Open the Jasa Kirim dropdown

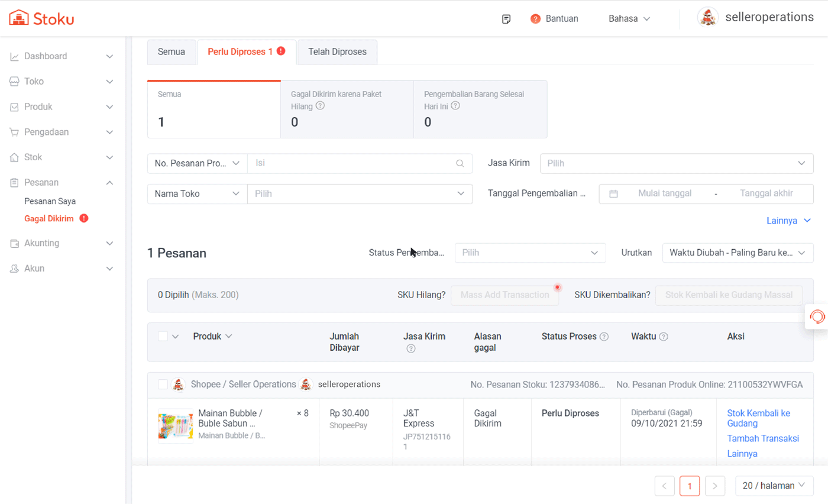677,163
